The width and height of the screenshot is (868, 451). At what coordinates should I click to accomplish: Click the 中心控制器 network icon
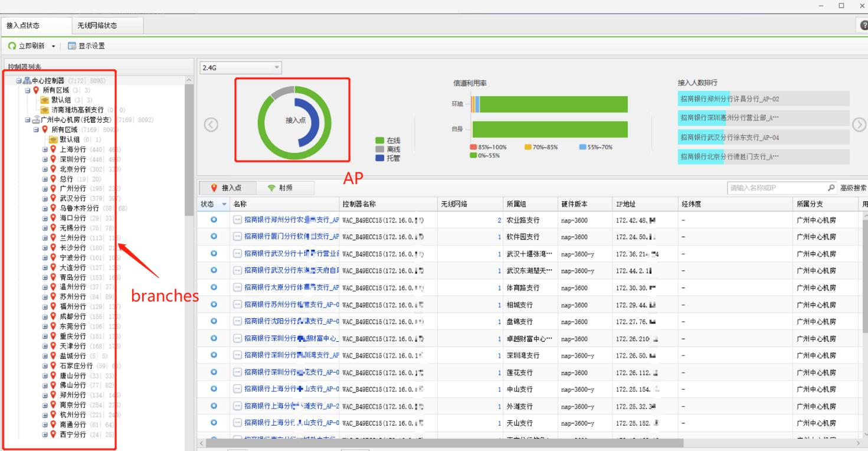(26, 80)
